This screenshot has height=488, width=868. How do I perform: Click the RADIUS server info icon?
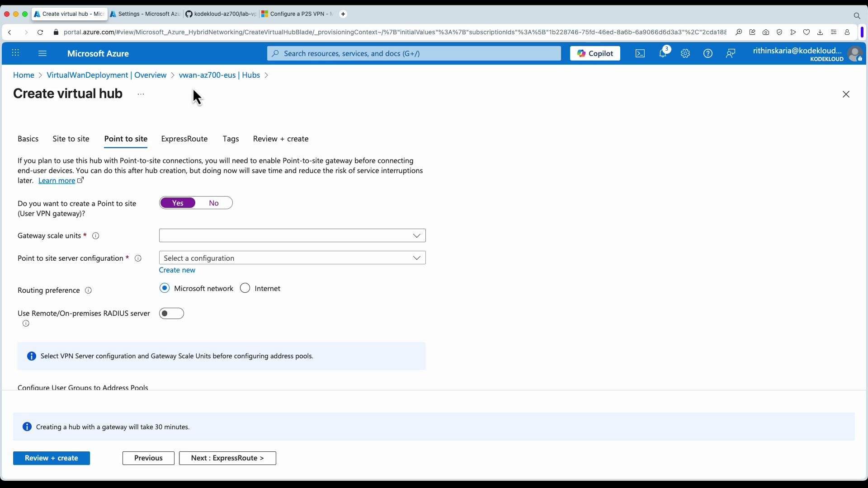coord(26,324)
